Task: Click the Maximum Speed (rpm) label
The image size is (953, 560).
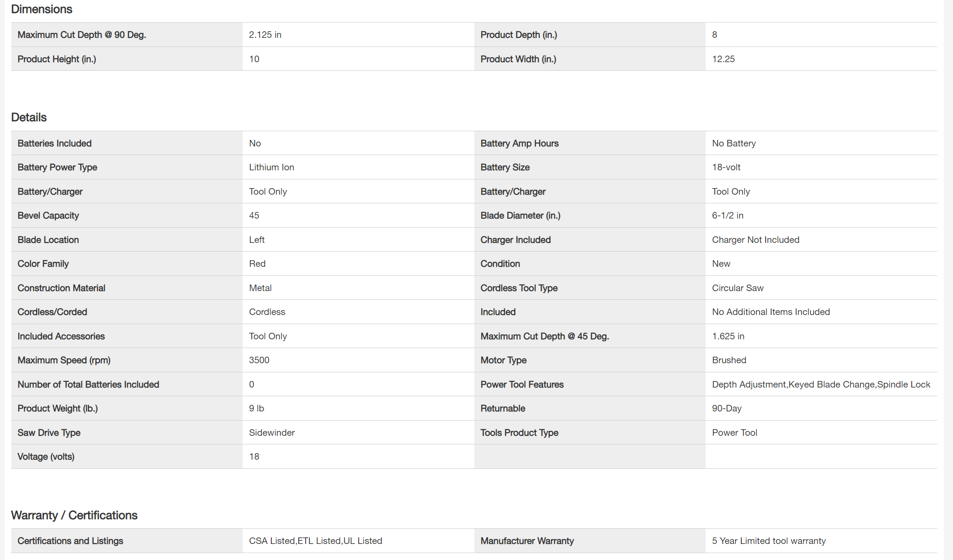Action: click(x=64, y=360)
